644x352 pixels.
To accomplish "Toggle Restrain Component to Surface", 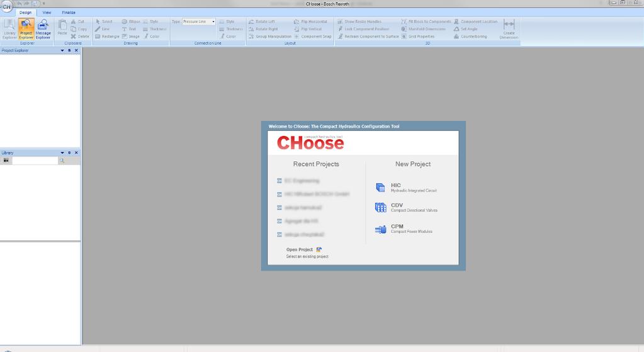I will [368, 37].
